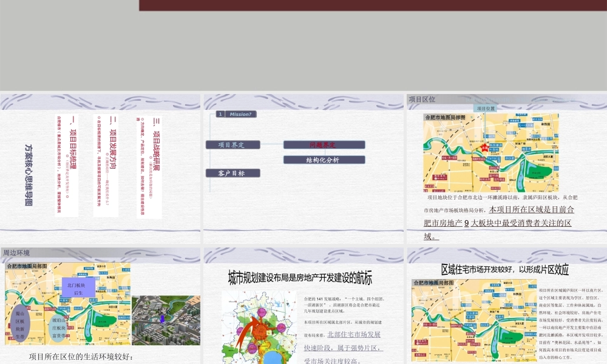Click the 客户目标 node box
Image resolution: width=607 pixels, height=364 pixels.
(232, 173)
